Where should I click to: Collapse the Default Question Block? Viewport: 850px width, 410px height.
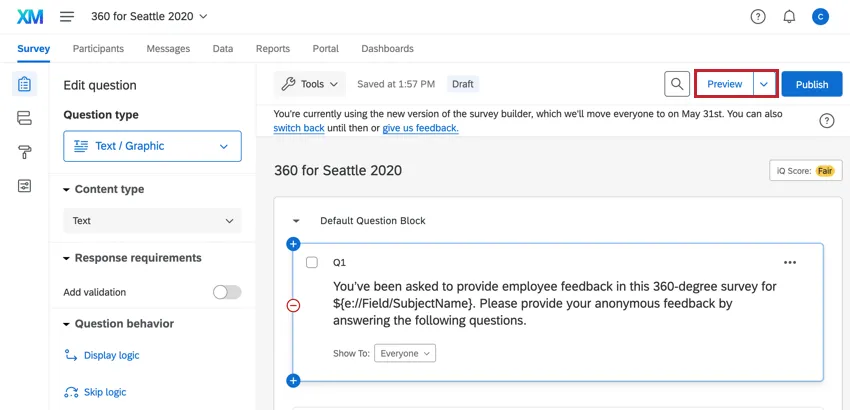[x=296, y=220]
